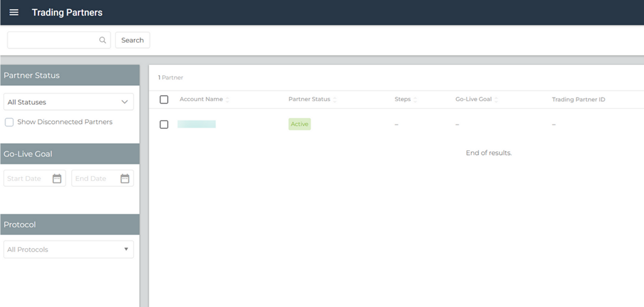Toggle Show Disconnected Partners checkbox
This screenshot has width=644, height=307.
coord(9,122)
